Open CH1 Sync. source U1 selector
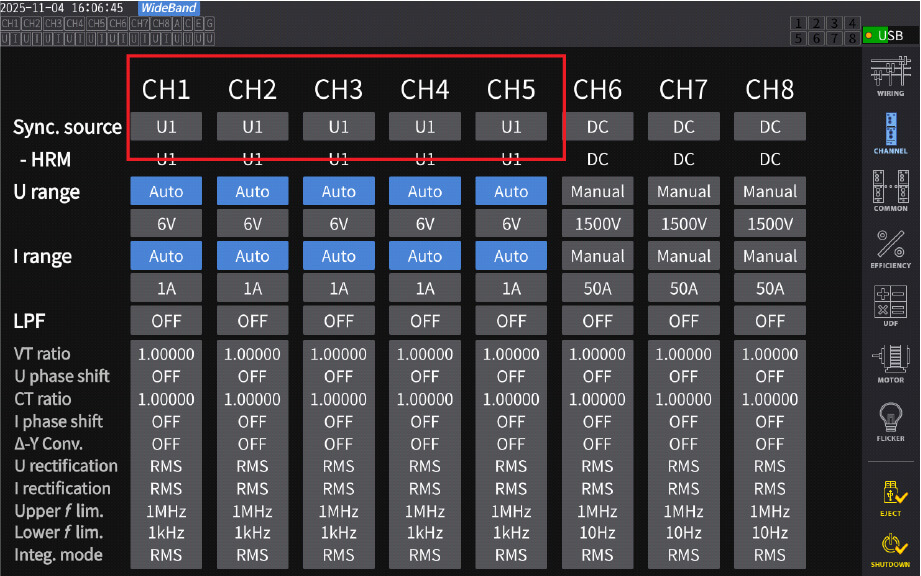921x576 pixels. click(x=166, y=127)
